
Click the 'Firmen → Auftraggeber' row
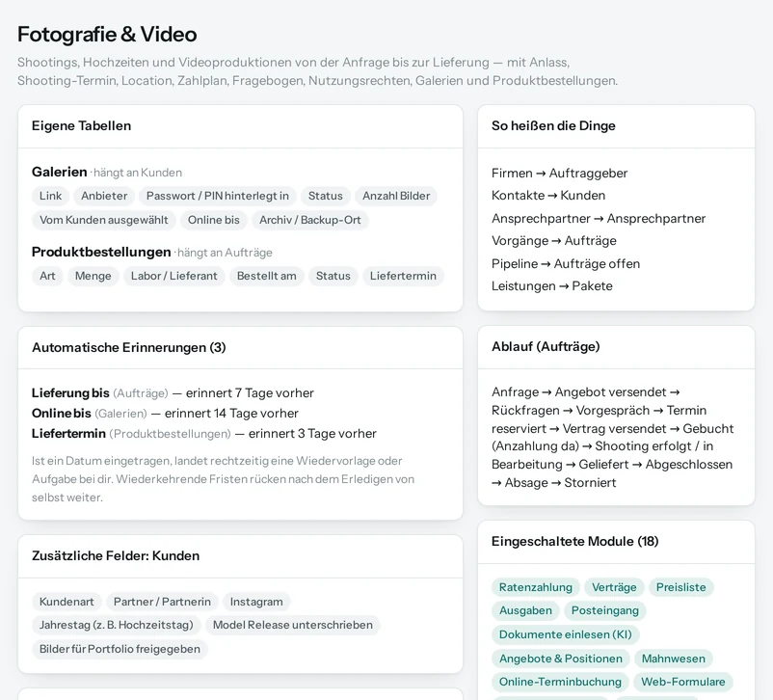(560, 174)
